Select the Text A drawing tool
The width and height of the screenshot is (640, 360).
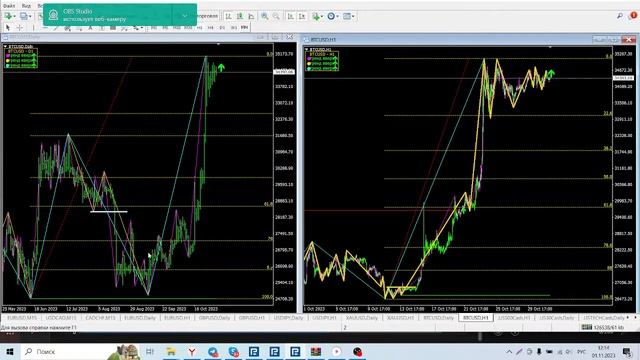90,28
